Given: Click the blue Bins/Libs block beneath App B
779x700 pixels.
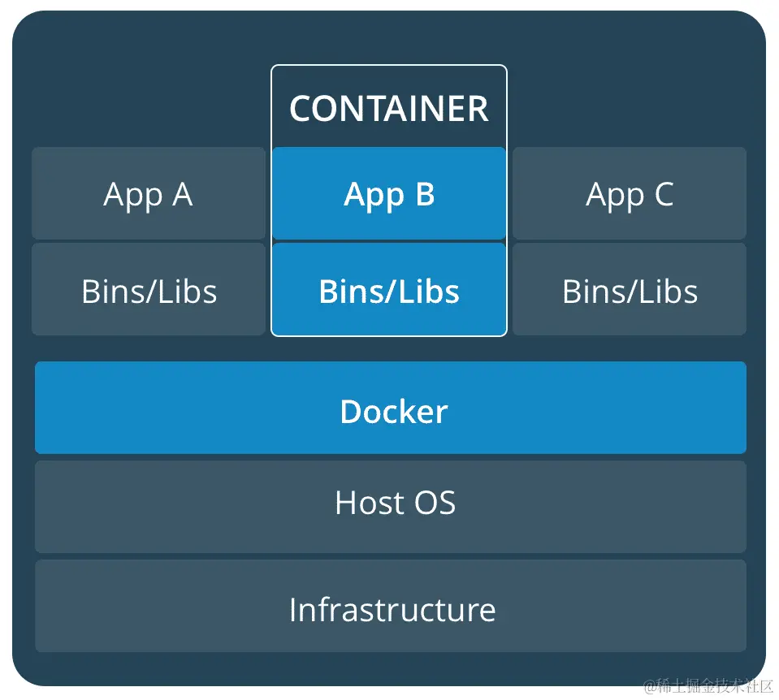Looking at the screenshot, I should (389, 290).
